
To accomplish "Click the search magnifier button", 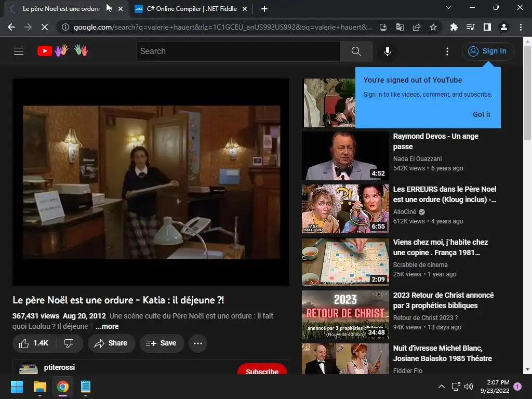I will click(x=356, y=51).
